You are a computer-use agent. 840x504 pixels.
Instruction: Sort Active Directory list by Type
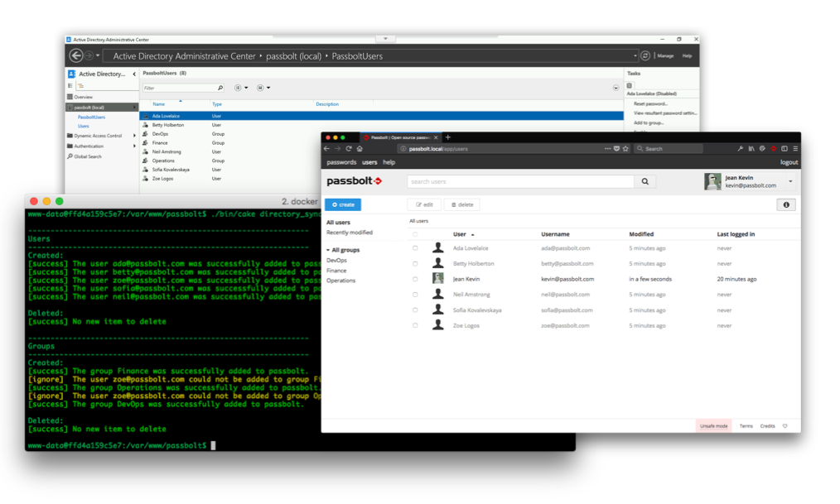(217, 104)
